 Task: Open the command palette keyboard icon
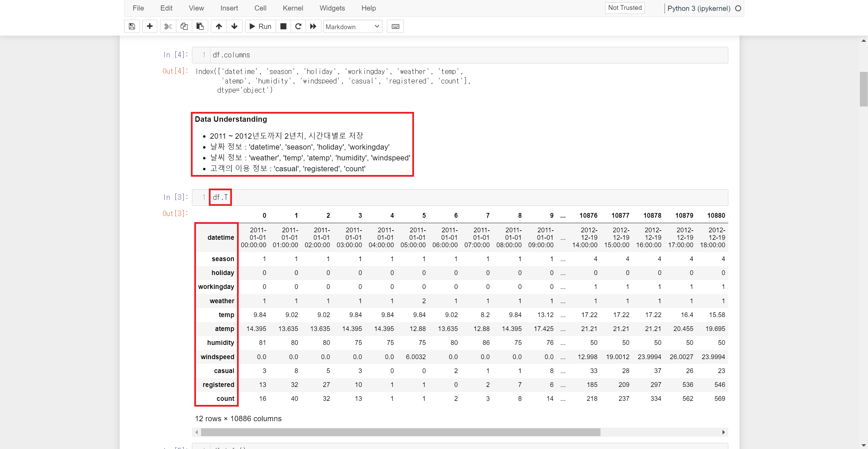pos(395,26)
